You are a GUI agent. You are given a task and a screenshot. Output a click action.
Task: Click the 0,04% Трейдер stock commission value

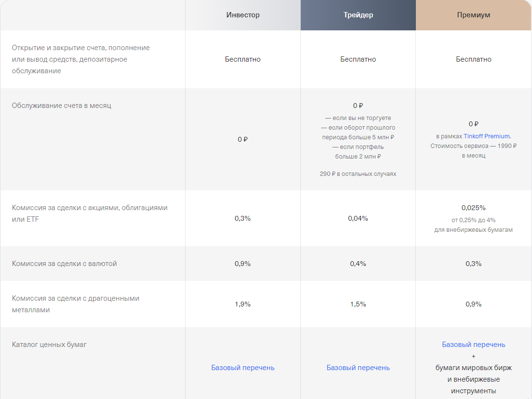(x=358, y=218)
